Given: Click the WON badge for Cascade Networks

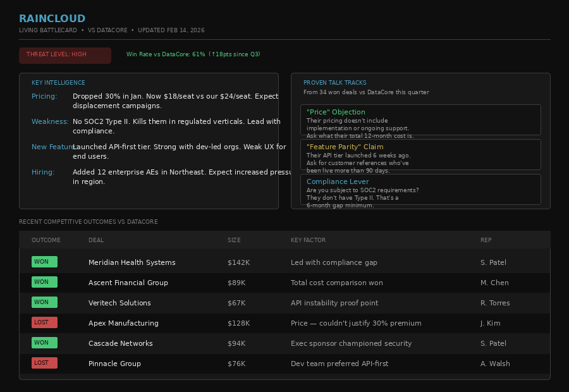Looking at the screenshot, I should (44, 343).
